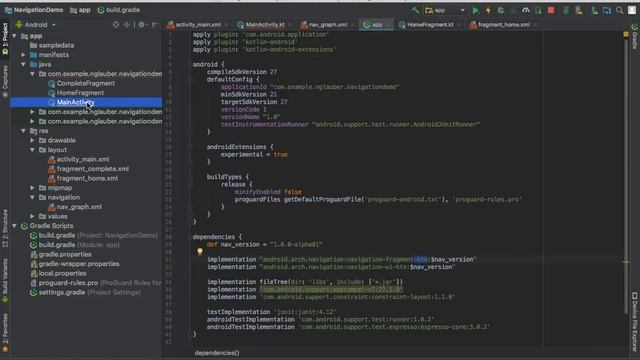640x360 pixels.
Task: Open Project panel gear settings
Action: [x=142, y=25]
